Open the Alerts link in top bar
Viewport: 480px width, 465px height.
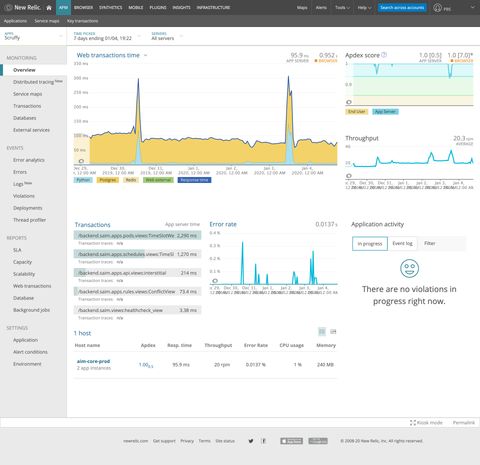tap(321, 7)
